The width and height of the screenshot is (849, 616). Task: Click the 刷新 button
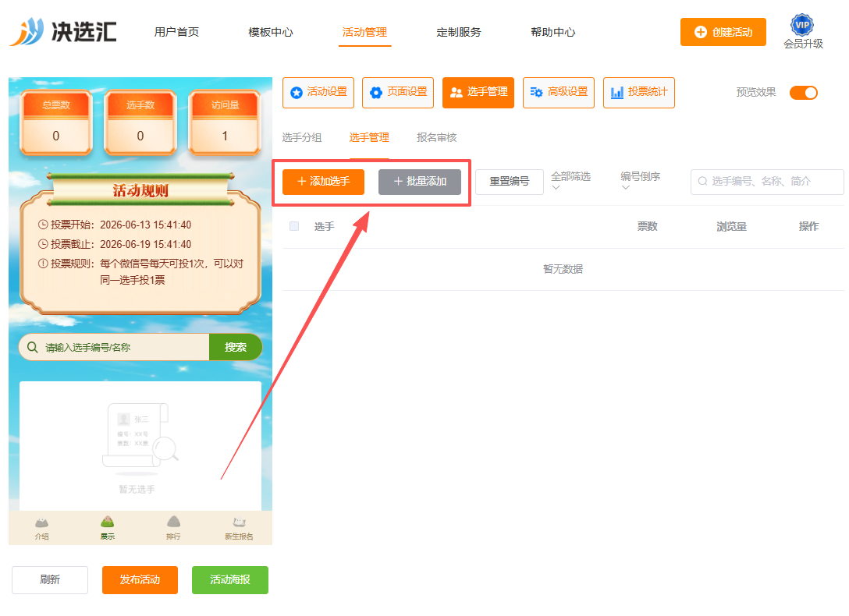[50, 580]
